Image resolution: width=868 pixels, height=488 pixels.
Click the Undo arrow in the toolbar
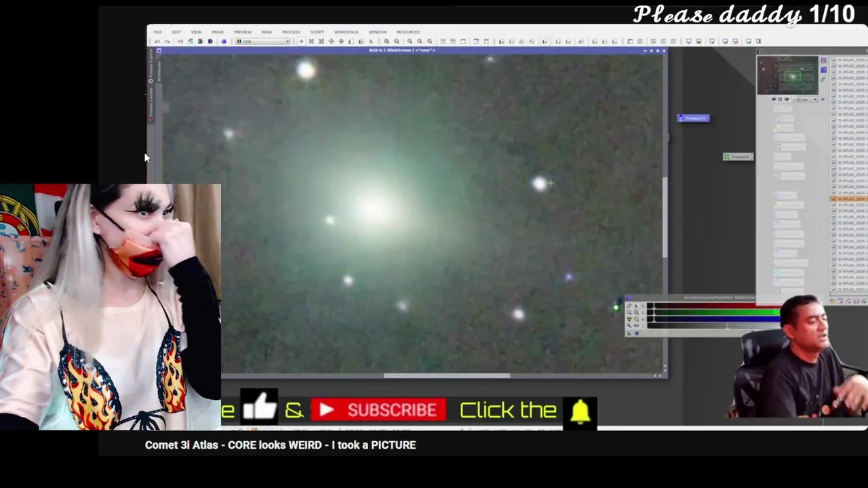157,41
